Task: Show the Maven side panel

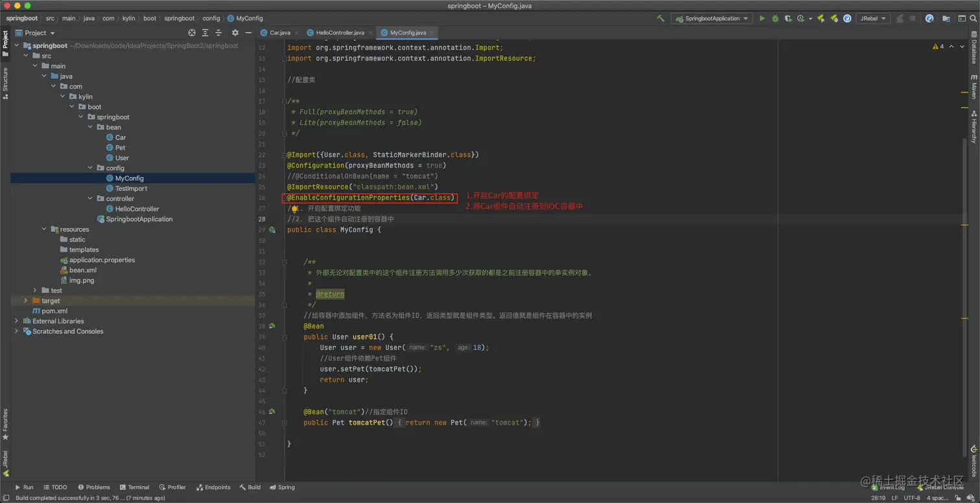Action: click(974, 86)
